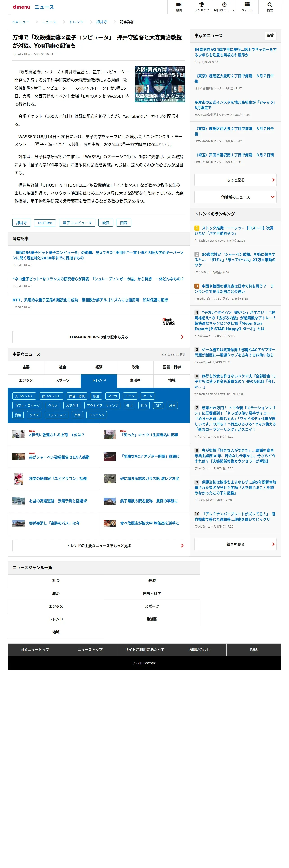Click the YouTube article tag
This screenshot has width=289, height=868.
[x=45, y=223]
